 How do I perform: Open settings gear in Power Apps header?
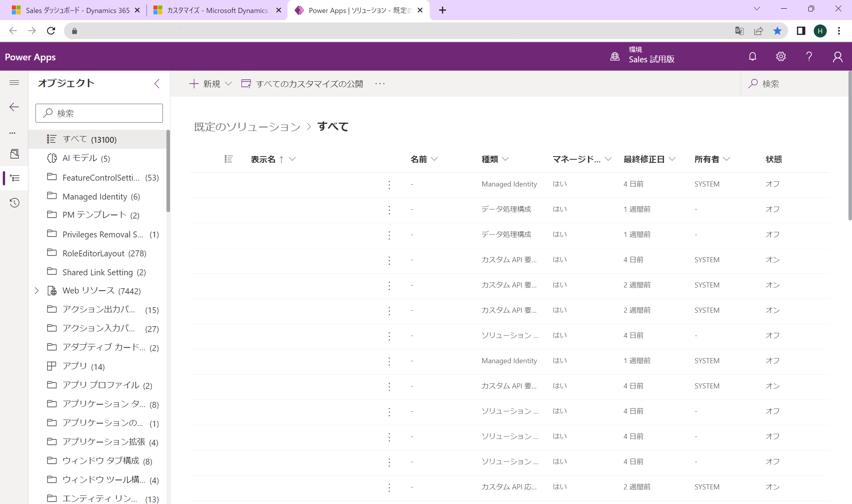[781, 57]
